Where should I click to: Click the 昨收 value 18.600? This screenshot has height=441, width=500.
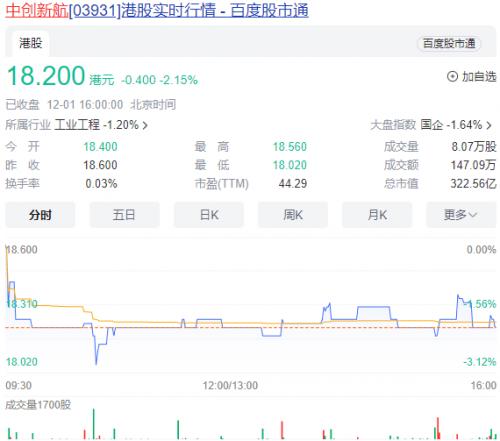pos(100,165)
